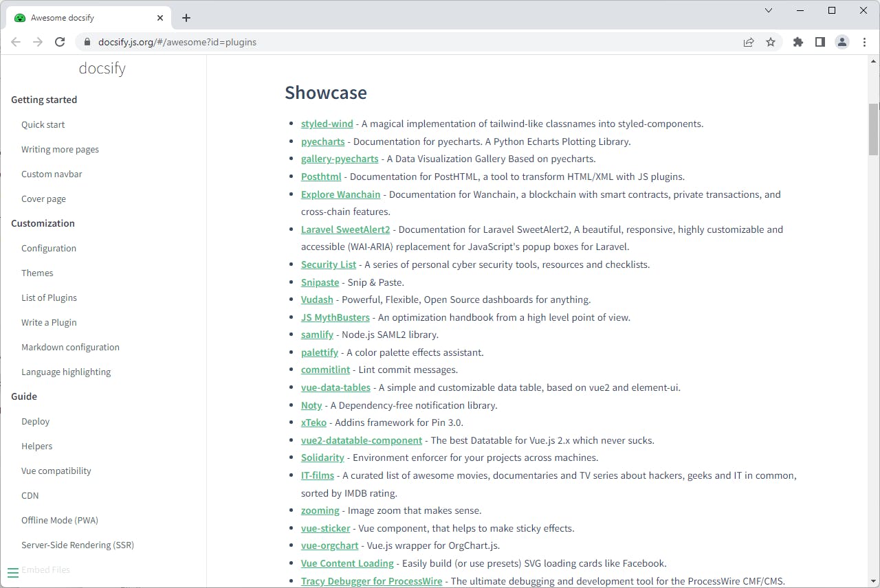
Task: Go to Server-Side Rendering (SSR) page
Action: pyautogui.click(x=78, y=545)
